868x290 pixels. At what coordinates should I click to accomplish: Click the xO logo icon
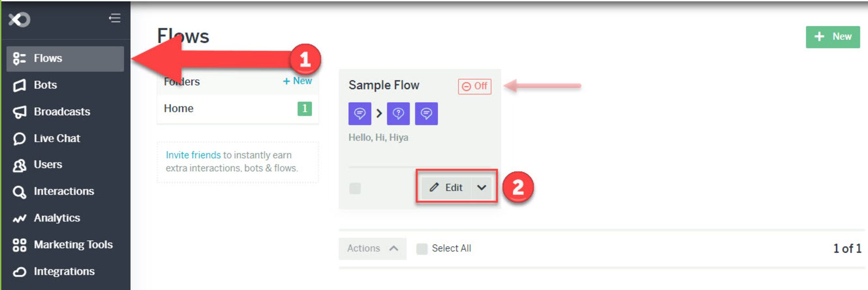[19, 19]
